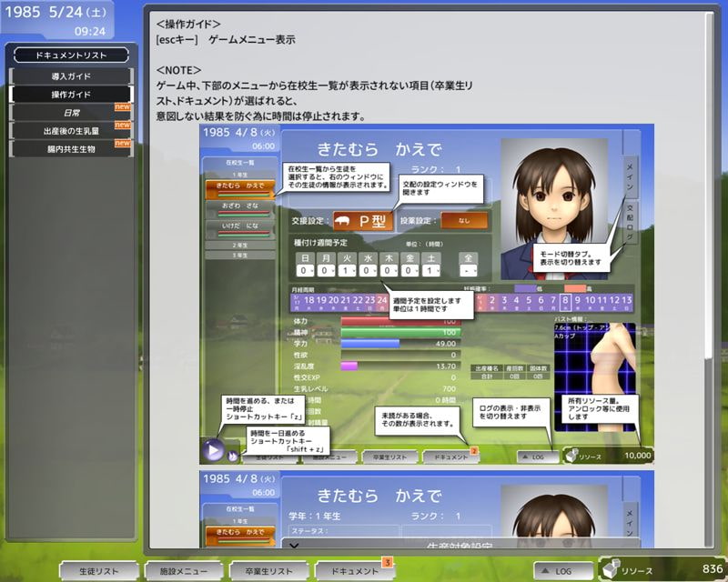The height and width of the screenshot is (582, 728).
Task: Click the first annotated guide screenshot
Action: [x=427, y=295]
